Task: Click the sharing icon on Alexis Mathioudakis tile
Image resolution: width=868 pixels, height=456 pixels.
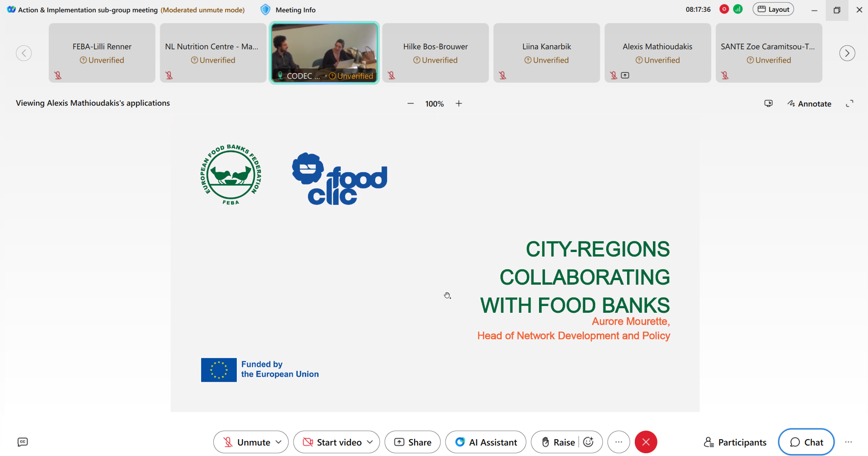Action: pyautogui.click(x=625, y=75)
